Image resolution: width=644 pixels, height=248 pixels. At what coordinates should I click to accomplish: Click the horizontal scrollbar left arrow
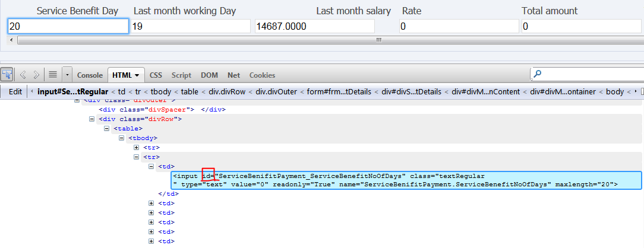(x=11, y=40)
